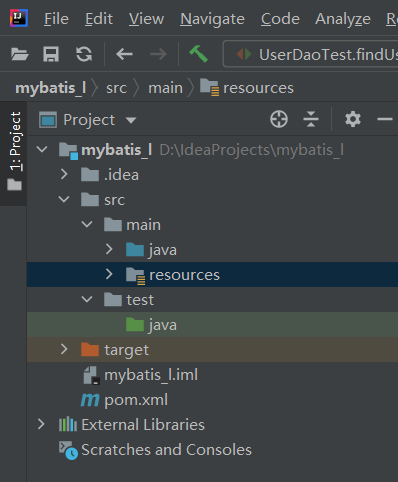Screen dimensions: 398x482
Task: Expand the External Libraries chevron
Action: click(x=41, y=424)
